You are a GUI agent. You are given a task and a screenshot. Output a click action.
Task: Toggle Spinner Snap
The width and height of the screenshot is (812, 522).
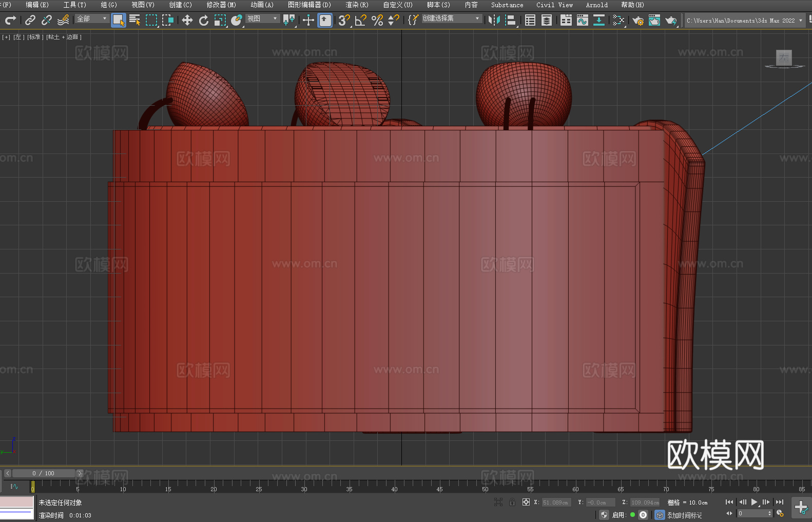[x=394, y=20]
